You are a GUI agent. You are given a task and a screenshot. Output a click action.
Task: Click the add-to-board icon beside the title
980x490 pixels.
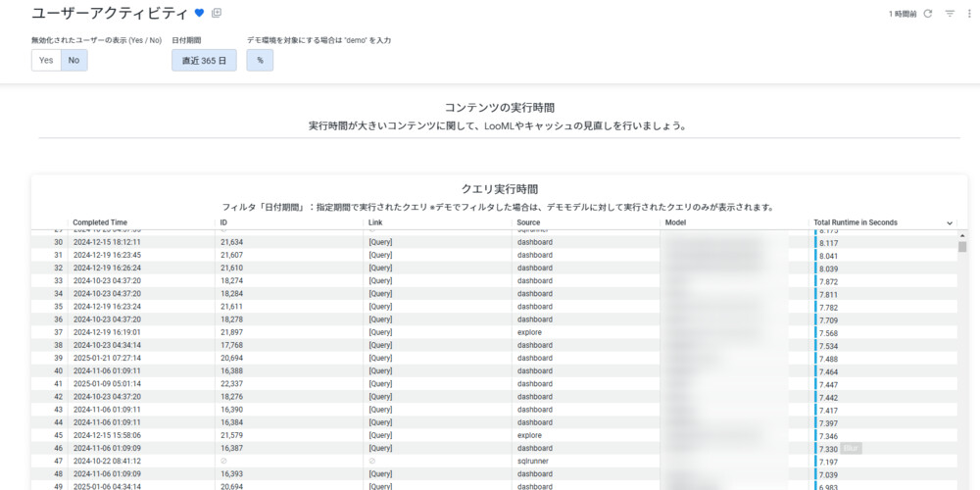pos(217,13)
